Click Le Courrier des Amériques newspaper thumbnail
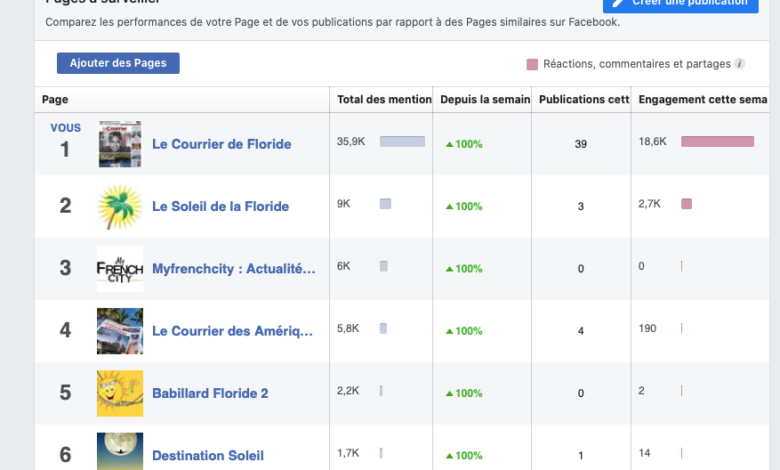Screen dimensions: 780x470 point(120,331)
